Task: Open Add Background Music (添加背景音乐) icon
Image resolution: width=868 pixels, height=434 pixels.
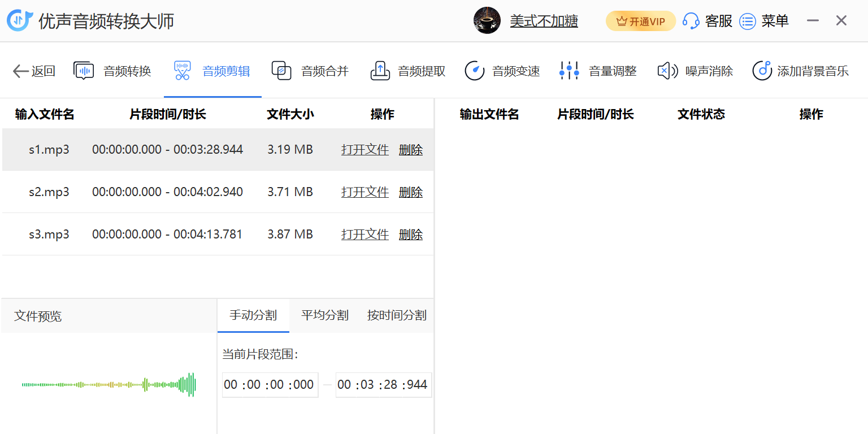Action: [762, 71]
